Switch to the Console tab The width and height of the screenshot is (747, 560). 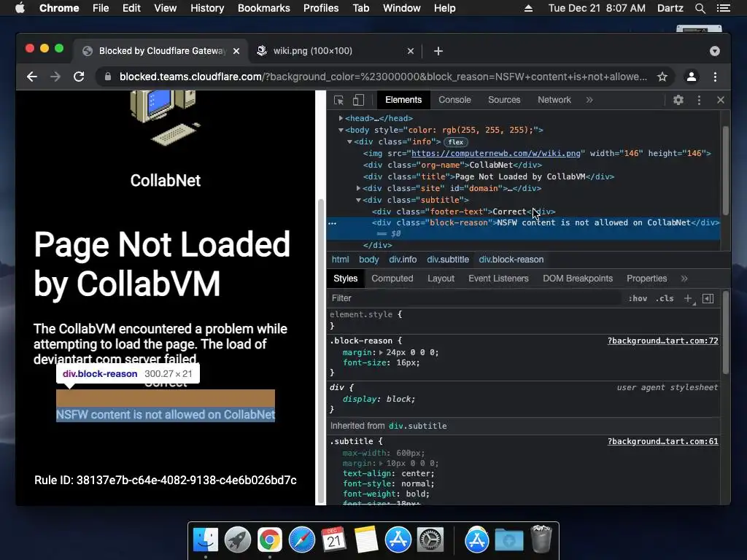[x=454, y=100]
